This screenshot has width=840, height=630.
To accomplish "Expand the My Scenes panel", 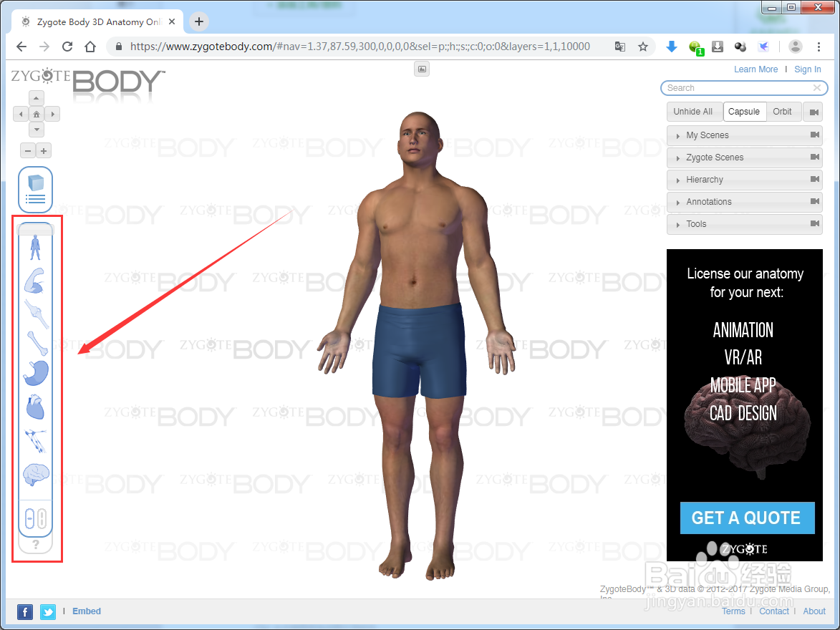I will tap(745, 135).
